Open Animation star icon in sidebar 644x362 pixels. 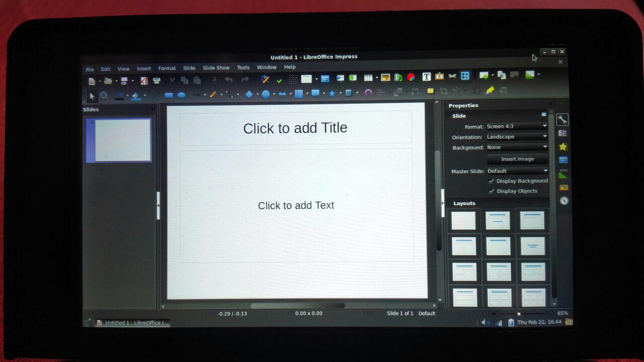[x=563, y=147]
